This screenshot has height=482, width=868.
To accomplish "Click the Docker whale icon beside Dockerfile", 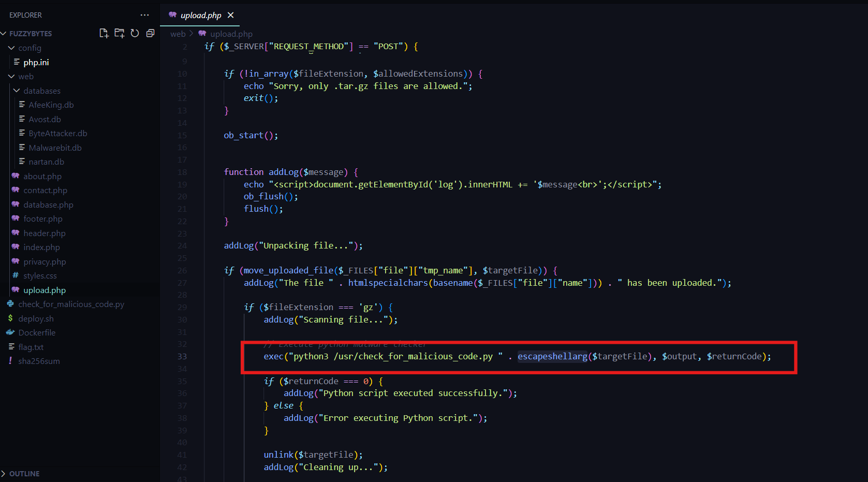I will [x=10, y=332].
